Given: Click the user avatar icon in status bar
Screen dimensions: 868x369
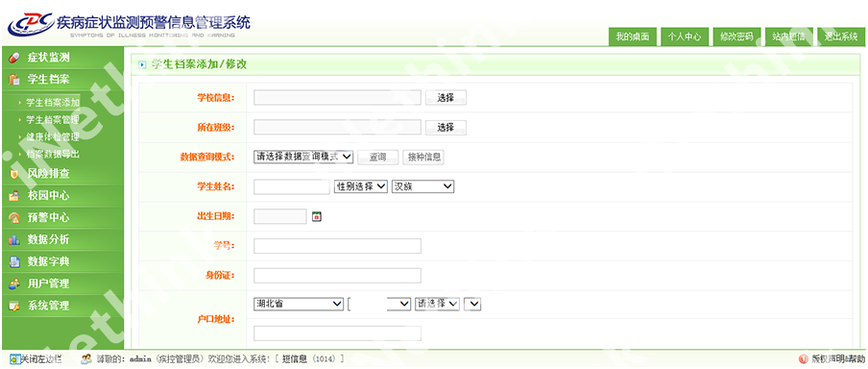Looking at the screenshot, I should click(86, 359).
